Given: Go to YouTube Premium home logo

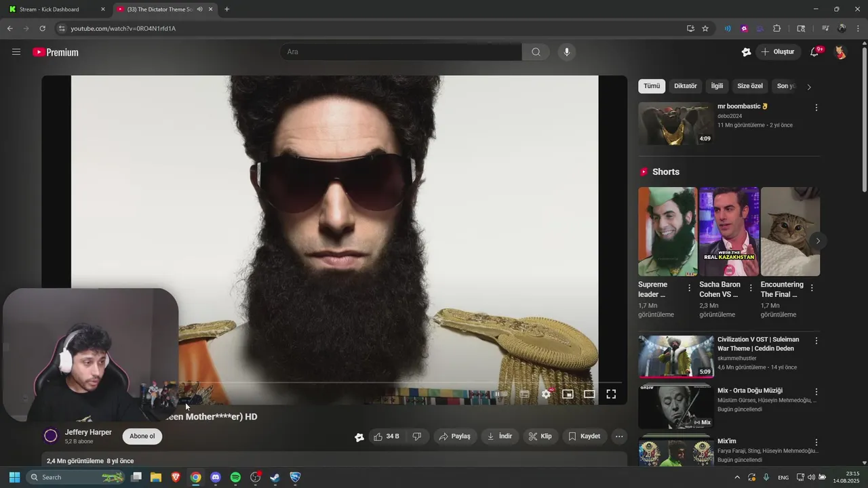Looking at the screenshot, I should (x=56, y=52).
